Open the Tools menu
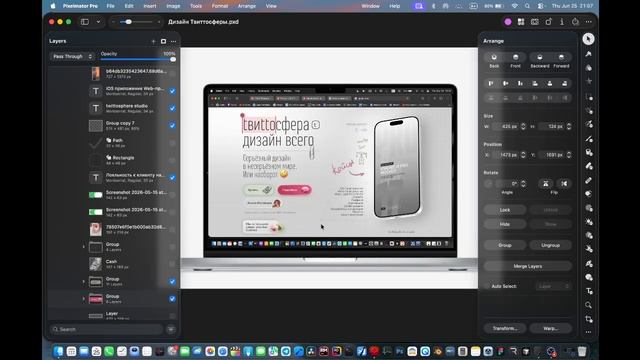 pos(196,6)
